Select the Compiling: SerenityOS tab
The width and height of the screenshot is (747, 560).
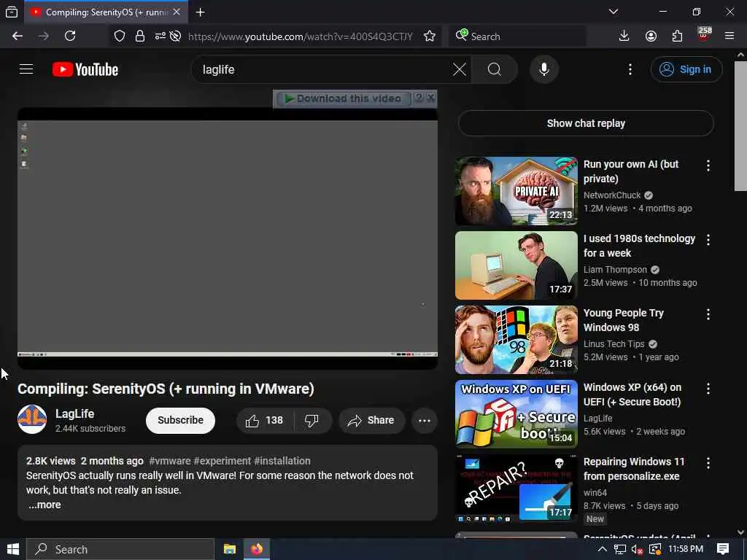107,12
